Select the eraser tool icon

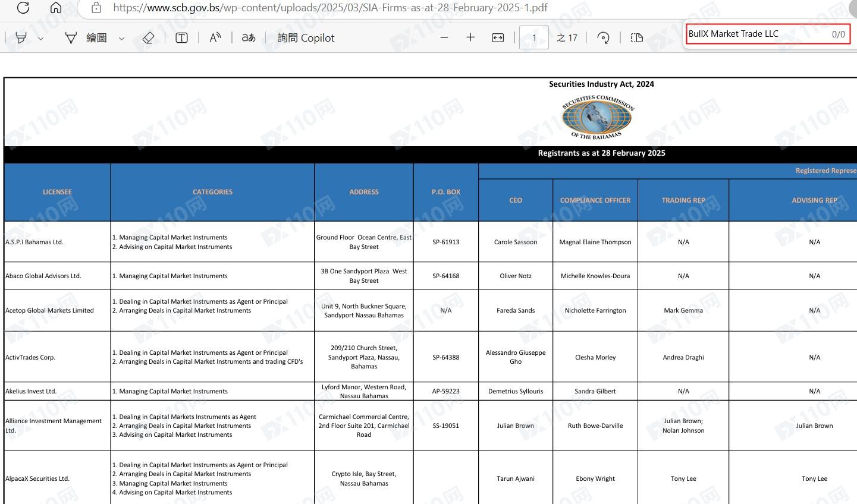148,38
